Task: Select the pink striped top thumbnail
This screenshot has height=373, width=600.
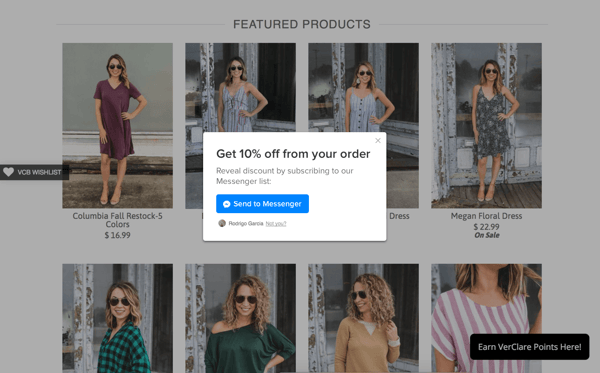Action: (486, 298)
